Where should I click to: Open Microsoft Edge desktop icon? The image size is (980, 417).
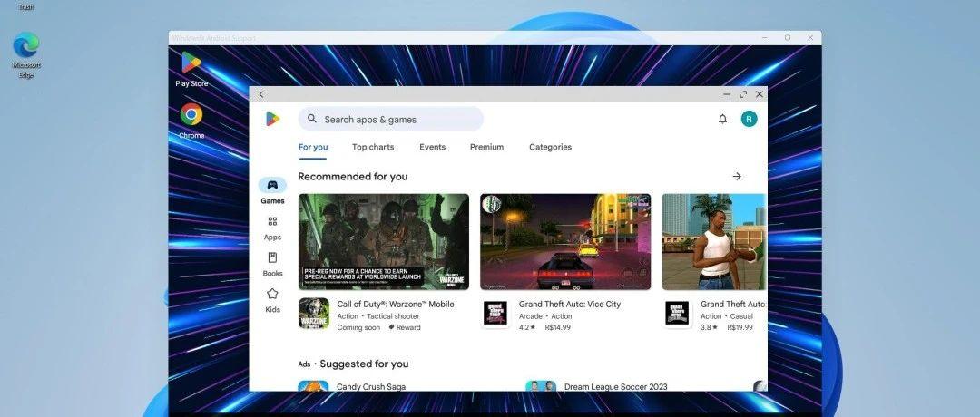pyautogui.click(x=26, y=55)
